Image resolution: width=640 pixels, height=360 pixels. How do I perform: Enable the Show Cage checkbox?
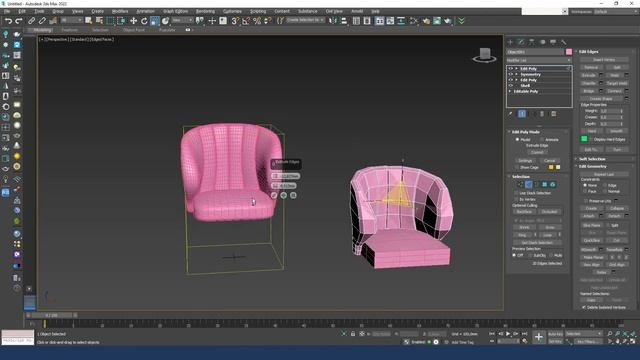click(x=517, y=167)
